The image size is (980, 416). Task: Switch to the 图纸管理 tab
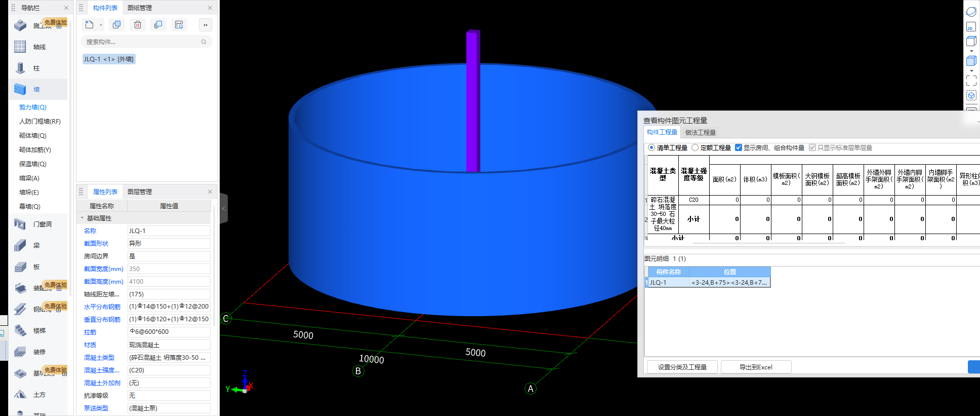pos(139,8)
